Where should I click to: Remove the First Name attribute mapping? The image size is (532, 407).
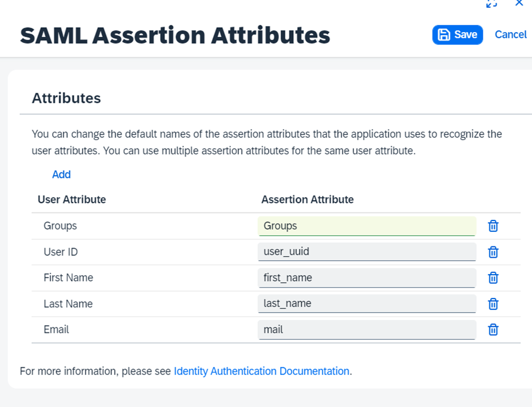point(493,278)
